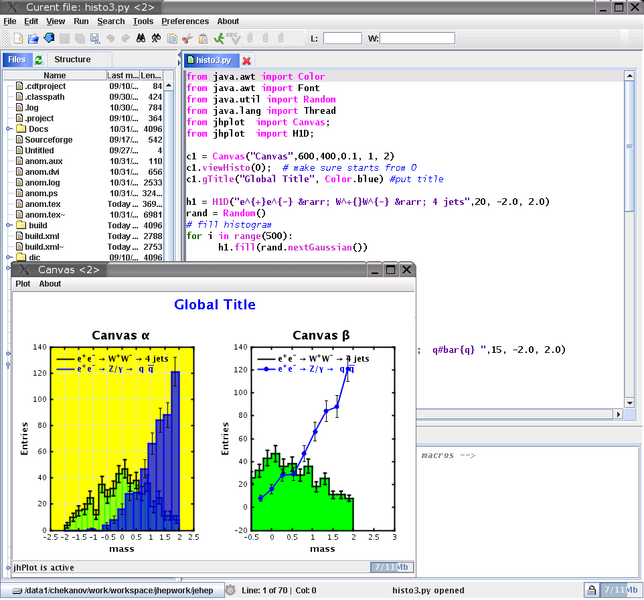Select anom.tex in the file list
This screenshot has height=600, width=644.
pyautogui.click(x=41, y=204)
